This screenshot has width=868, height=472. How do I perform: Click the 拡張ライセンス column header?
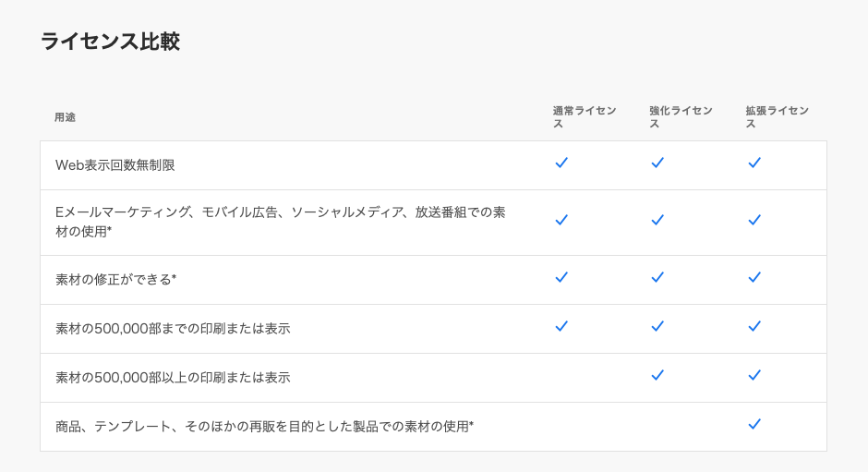(x=777, y=116)
